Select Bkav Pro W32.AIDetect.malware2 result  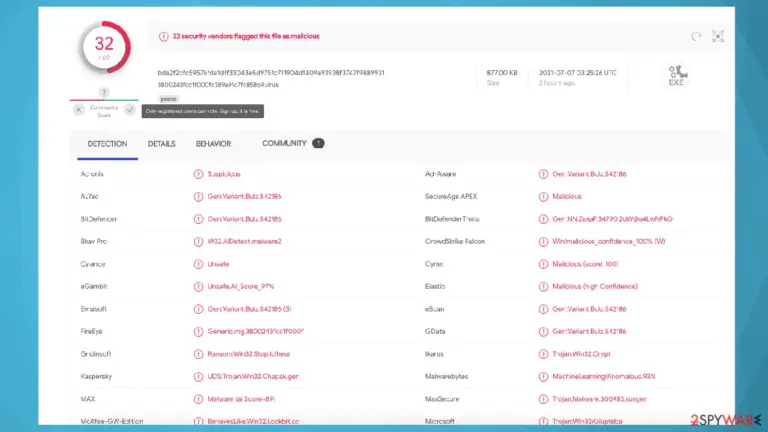244,241
